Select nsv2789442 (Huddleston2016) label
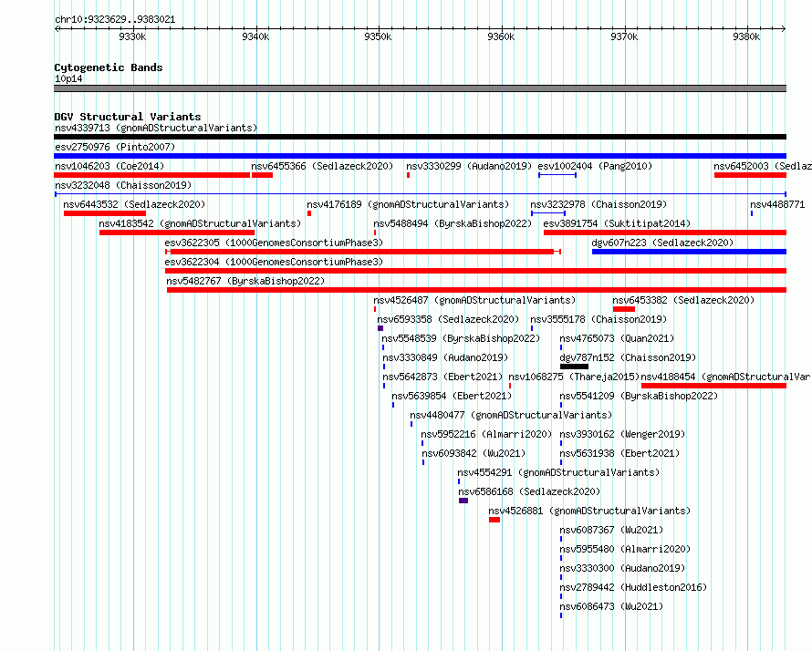This screenshot has width=812, height=651. [x=633, y=587]
